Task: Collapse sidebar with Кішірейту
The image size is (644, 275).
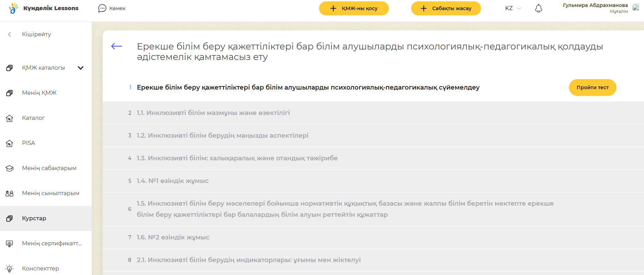Action: pyautogui.click(x=36, y=34)
